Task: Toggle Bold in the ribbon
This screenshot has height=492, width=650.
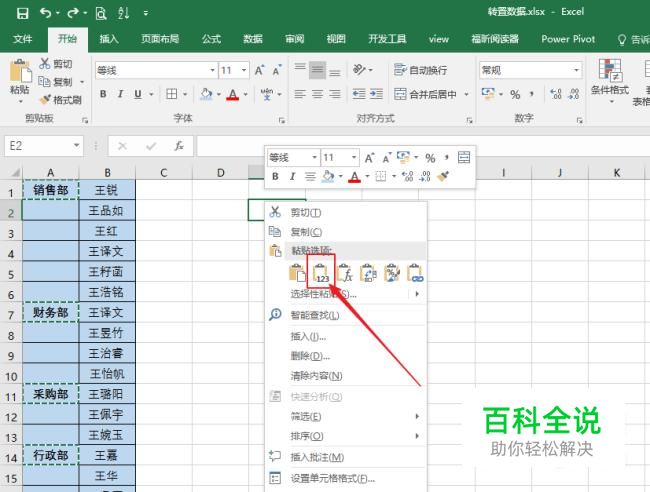Action: 103,94
